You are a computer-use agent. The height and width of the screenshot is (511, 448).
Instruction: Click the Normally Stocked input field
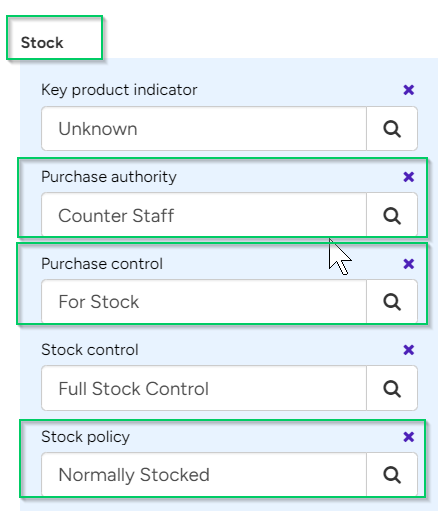pyautogui.click(x=204, y=475)
